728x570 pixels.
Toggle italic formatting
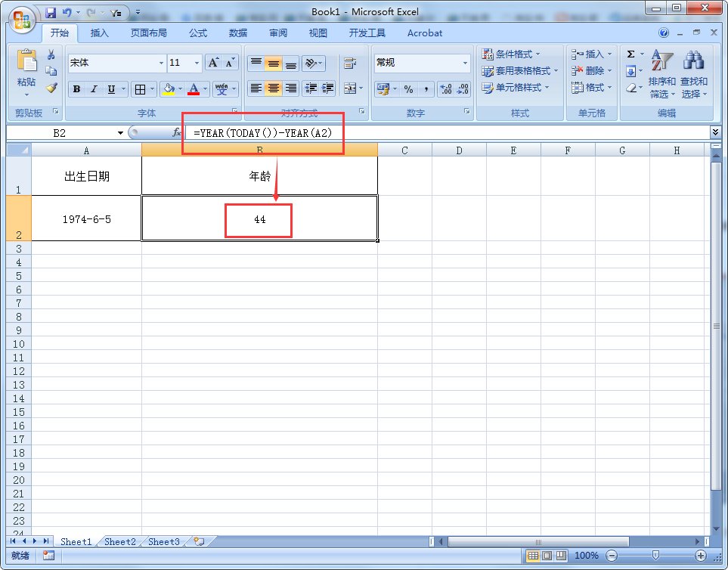[x=94, y=89]
